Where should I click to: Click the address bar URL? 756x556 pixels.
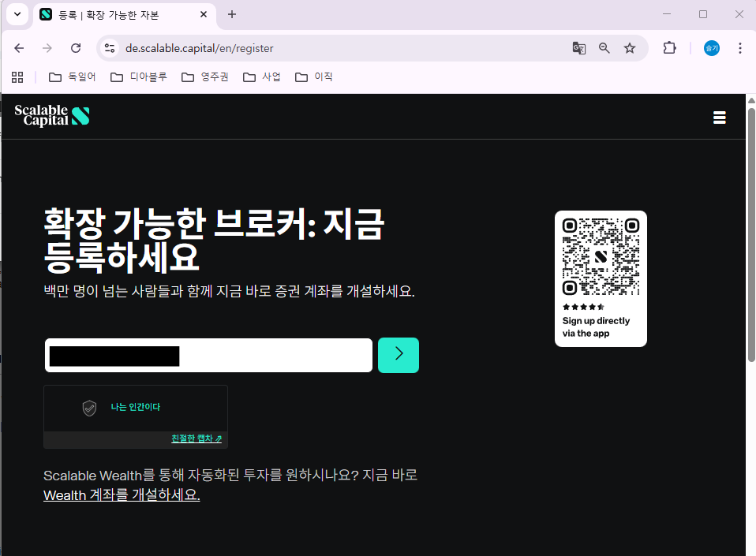[199, 48]
